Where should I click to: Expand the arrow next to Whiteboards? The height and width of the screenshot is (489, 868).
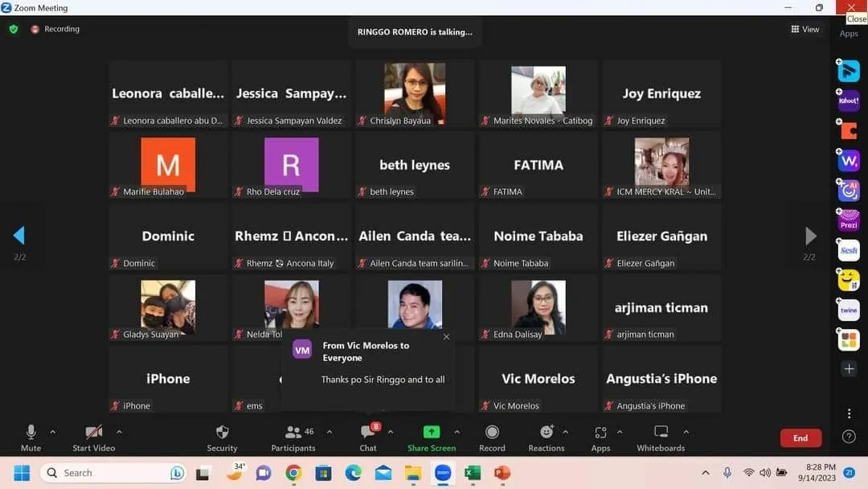pyautogui.click(x=686, y=432)
